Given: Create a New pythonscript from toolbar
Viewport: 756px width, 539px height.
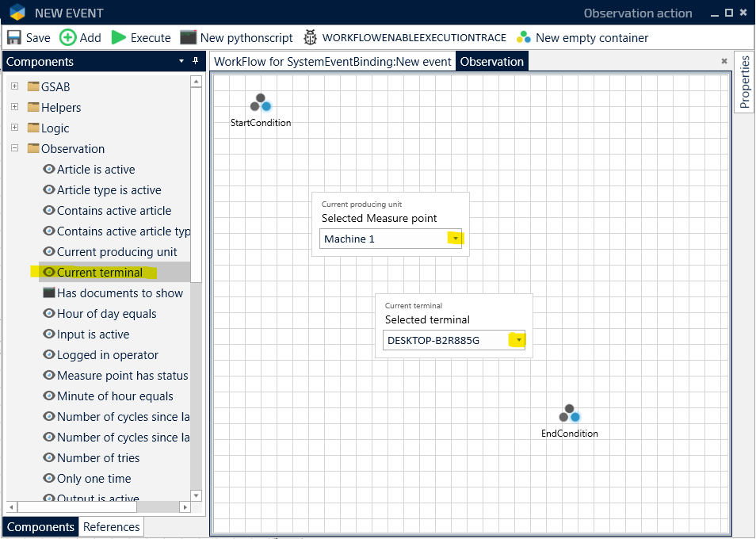Looking at the screenshot, I should [x=188, y=37].
